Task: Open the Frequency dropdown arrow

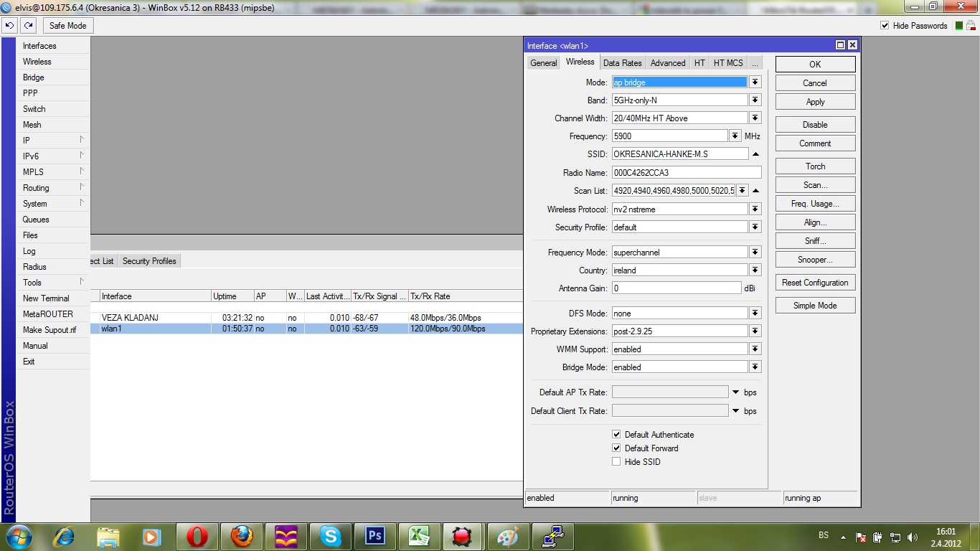Action: [735, 136]
